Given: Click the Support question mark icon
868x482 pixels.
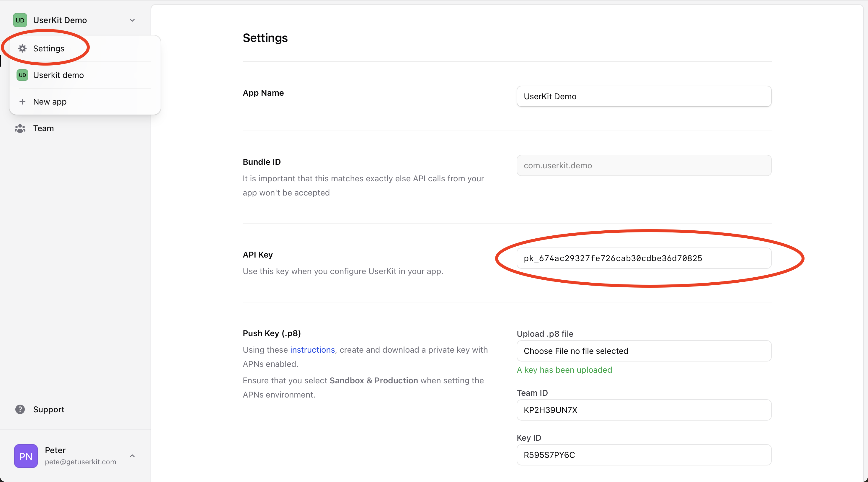Looking at the screenshot, I should click(x=20, y=409).
